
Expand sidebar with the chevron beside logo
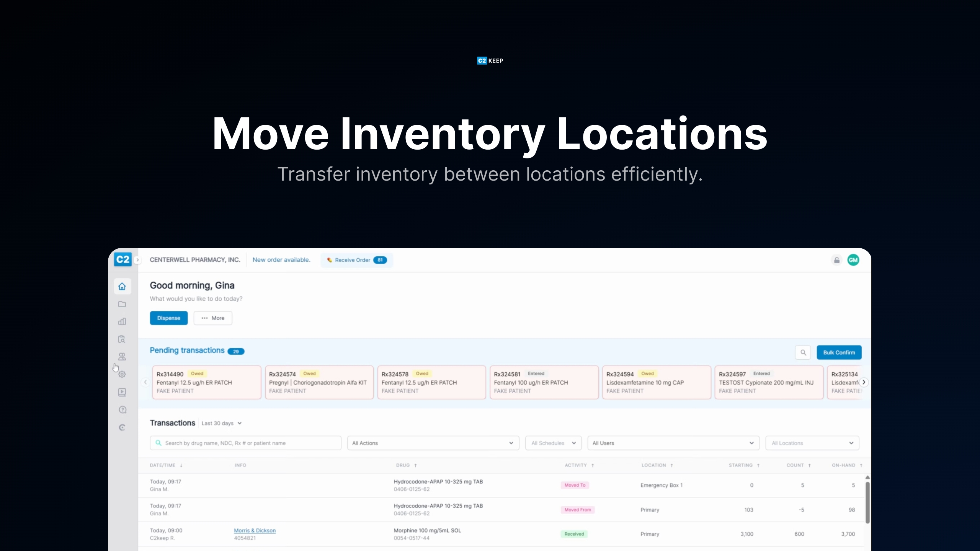click(x=137, y=260)
